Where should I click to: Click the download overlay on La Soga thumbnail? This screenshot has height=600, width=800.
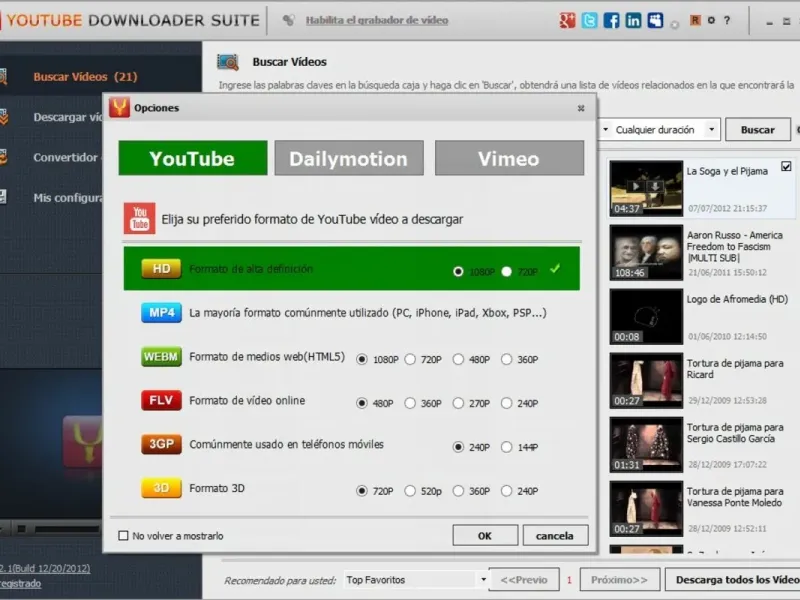point(655,187)
